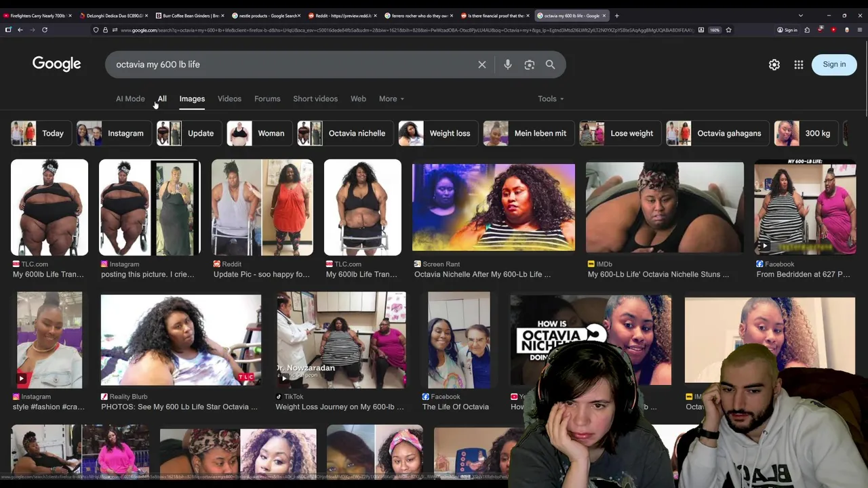Viewport: 868px width, 488px height.
Task: Select the Woman filter chip
Action: click(x=260, y=134)
